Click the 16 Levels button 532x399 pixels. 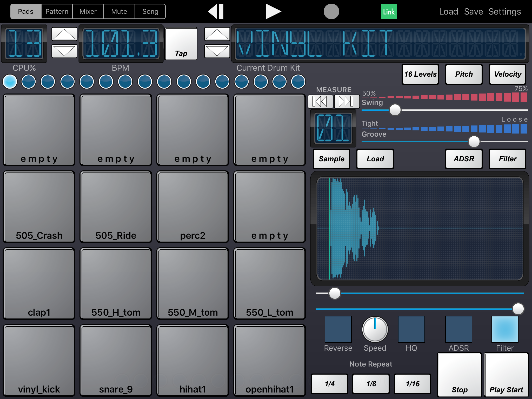click(420, 74)
